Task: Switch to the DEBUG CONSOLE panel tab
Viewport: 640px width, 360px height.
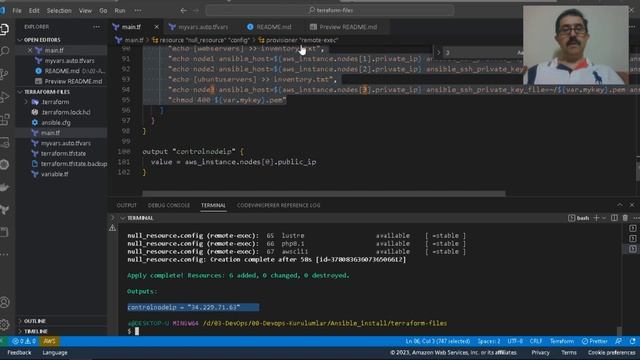Action: (x=169, y=205)
